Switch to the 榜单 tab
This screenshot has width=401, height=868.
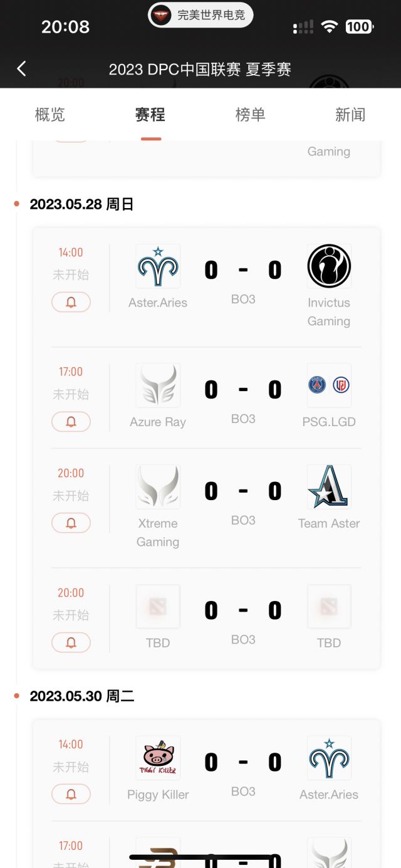click(x=251, y=115)
